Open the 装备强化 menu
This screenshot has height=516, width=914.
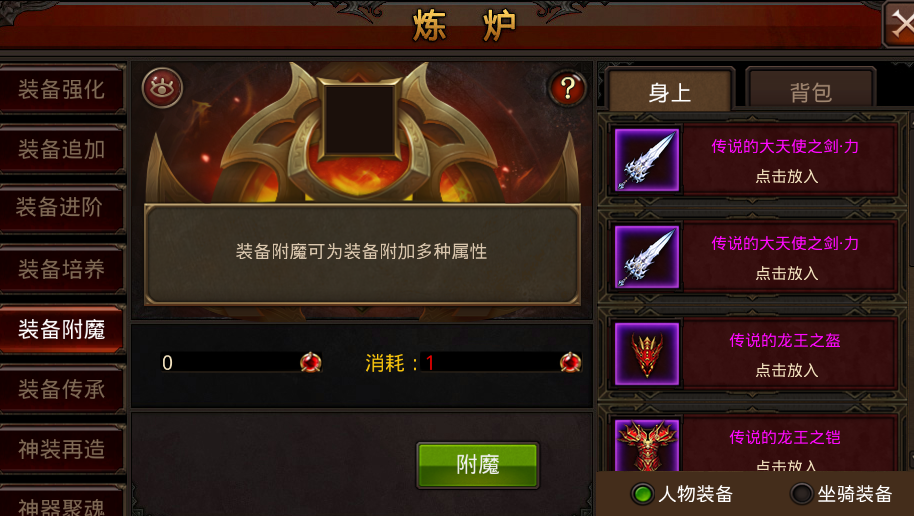(x=62, y=89)
